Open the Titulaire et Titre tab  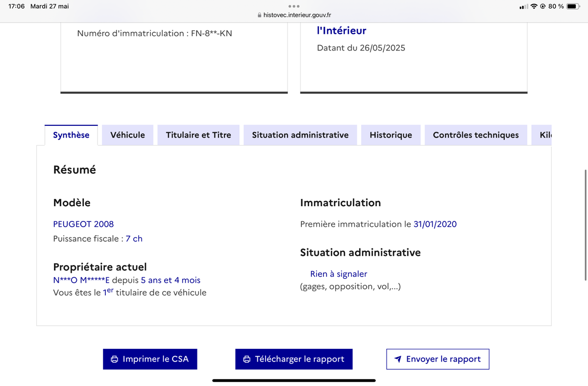click(198, 135)
